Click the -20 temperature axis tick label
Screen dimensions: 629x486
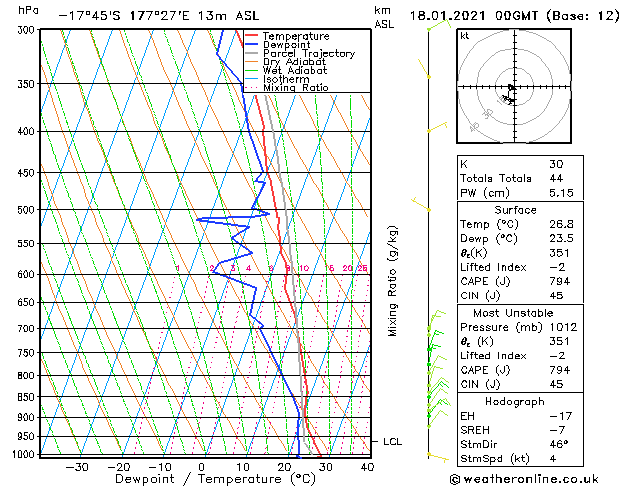(119, 467)
